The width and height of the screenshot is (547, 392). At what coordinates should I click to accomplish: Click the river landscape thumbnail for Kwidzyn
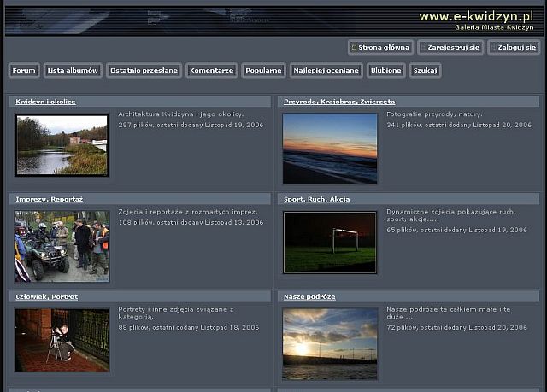tap(62, 145)
